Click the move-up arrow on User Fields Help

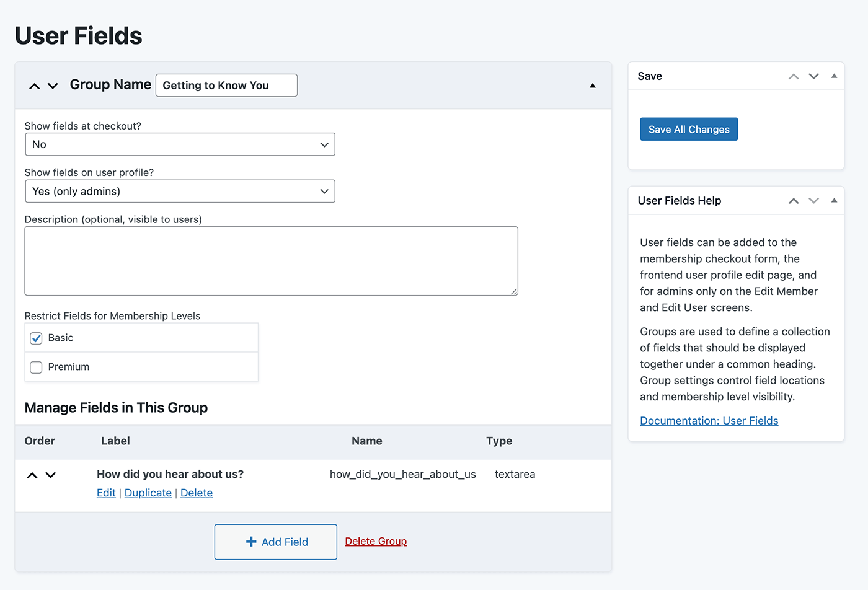tap(793, 200)
